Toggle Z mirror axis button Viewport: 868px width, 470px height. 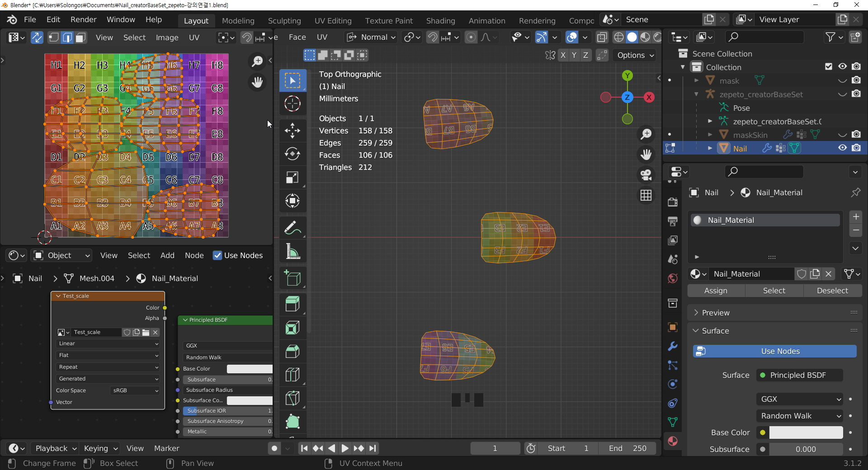click(x=585, y=55)
